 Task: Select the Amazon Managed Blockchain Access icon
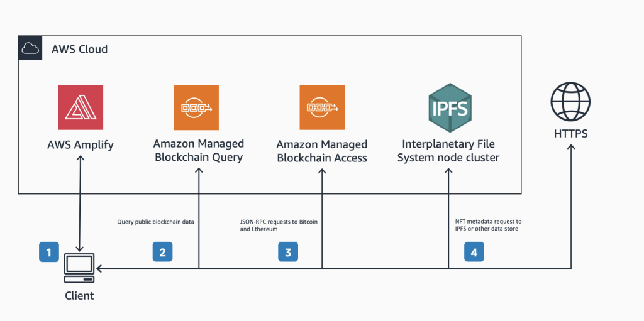322,107
